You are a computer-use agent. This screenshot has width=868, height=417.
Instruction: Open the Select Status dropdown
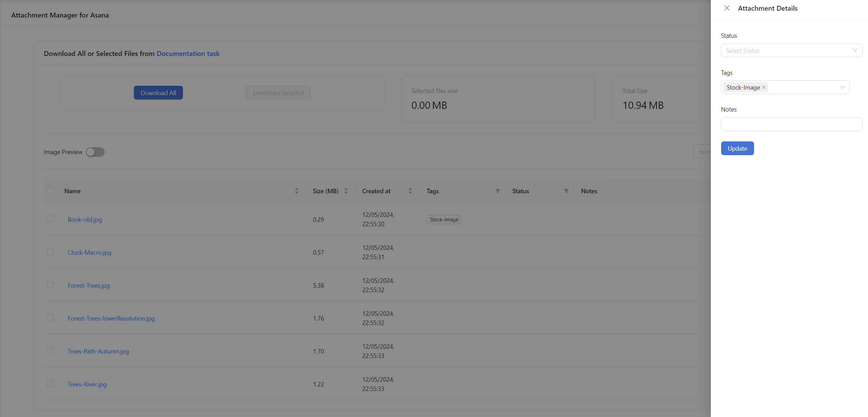(791, 50)
